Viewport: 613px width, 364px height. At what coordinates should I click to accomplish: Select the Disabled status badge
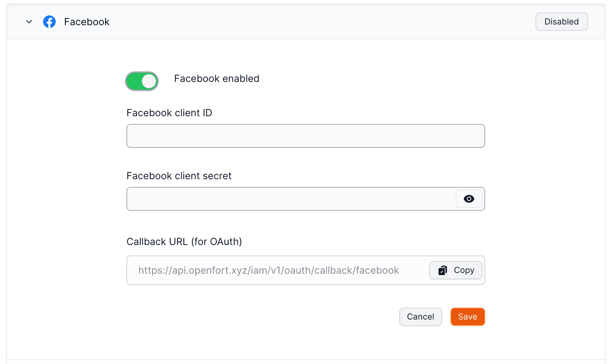(562, 21)
